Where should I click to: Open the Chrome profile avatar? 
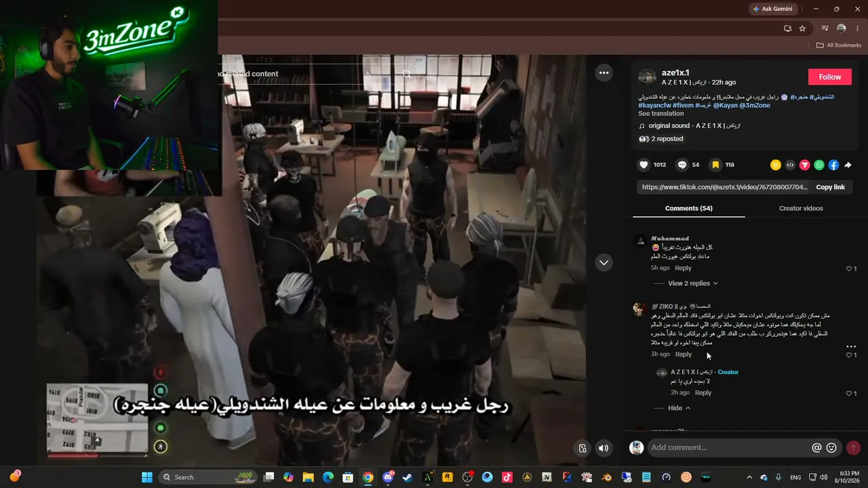pyautogui.click(x=841, y=28)
